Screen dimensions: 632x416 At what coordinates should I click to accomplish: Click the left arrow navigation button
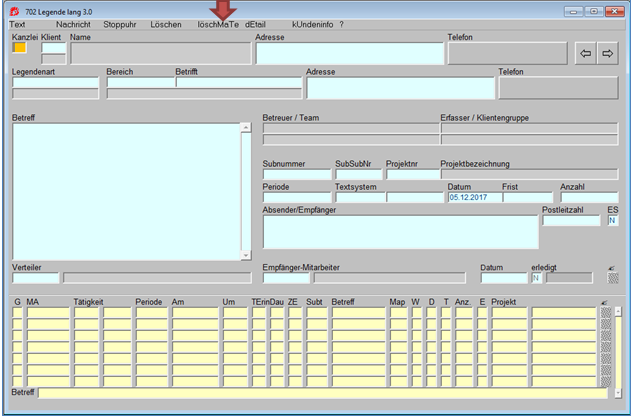tap(586, 54)
